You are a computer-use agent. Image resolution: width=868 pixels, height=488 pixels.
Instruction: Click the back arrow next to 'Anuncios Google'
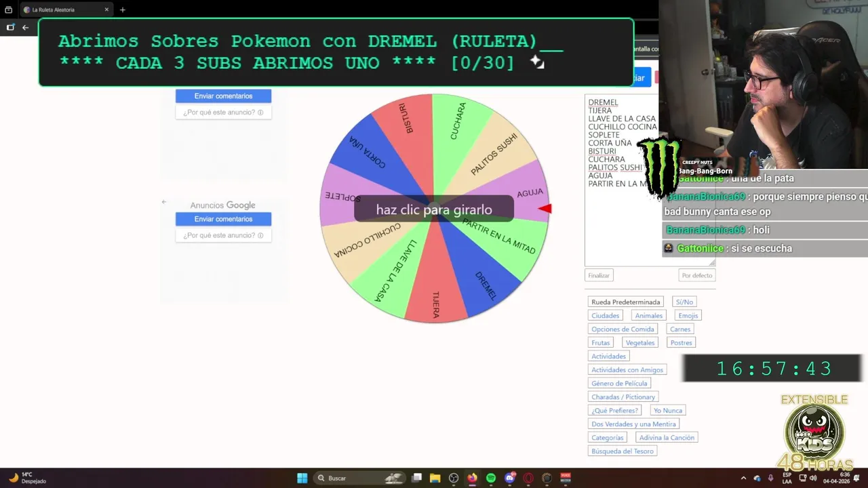coord(163,202)
